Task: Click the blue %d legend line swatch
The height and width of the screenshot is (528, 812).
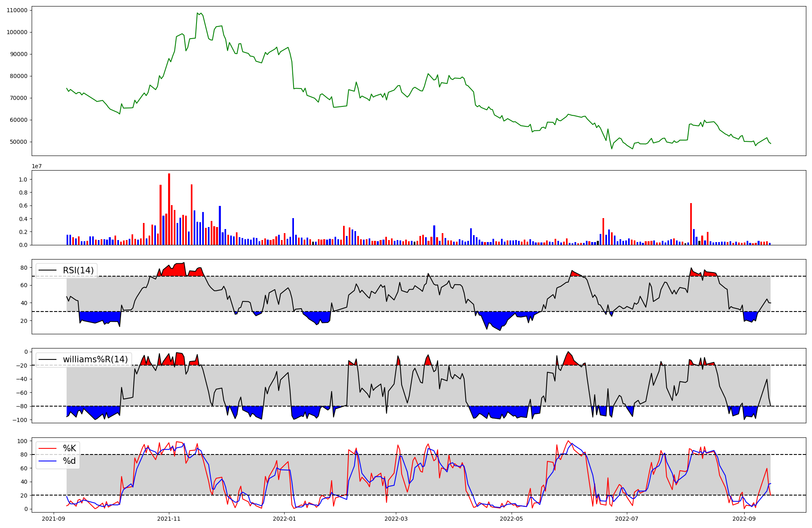Action: (48, 461)
